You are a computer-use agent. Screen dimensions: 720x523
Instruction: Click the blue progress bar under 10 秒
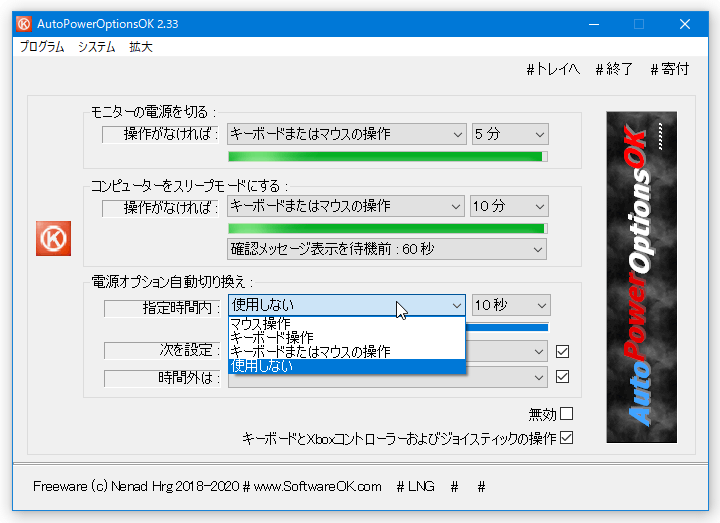pyautogui.click(x=507, y=327)
